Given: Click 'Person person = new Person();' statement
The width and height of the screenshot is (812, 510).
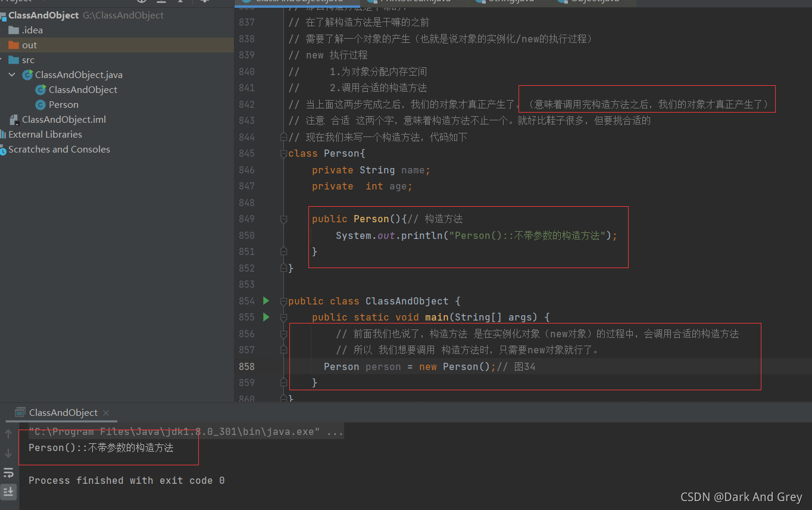Looking at the screenshot, I should [x=410, y=366].
